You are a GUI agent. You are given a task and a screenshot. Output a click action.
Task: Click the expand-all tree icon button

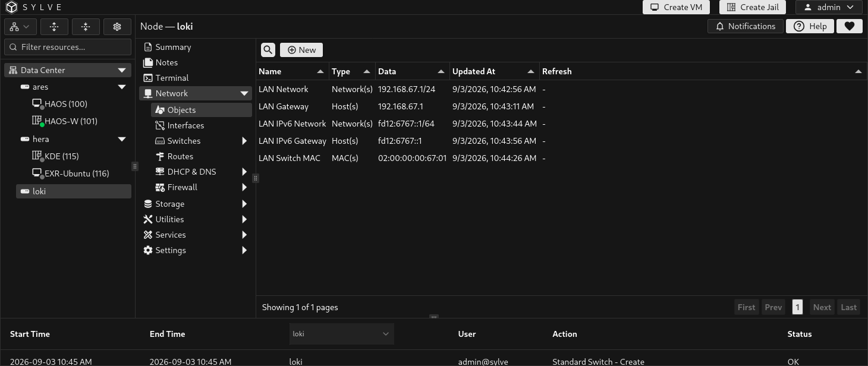click(54, 27)
